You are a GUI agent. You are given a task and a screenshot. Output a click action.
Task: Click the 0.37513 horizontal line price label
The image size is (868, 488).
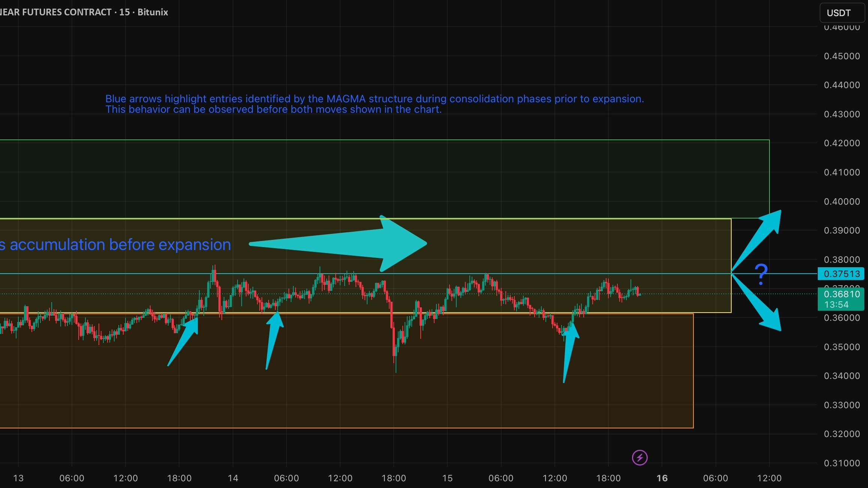click(841, 274)
